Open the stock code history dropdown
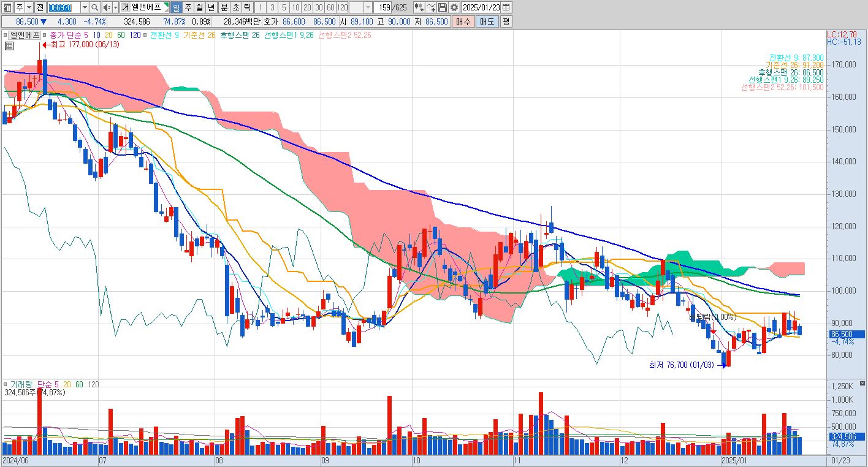Image resolution: width=868 pixels, height=467 pixels. (85, 7)
